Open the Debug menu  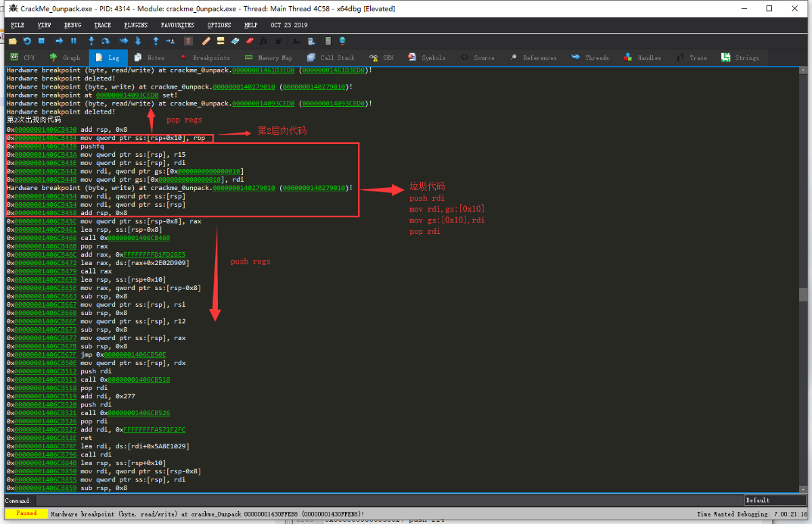72,25
